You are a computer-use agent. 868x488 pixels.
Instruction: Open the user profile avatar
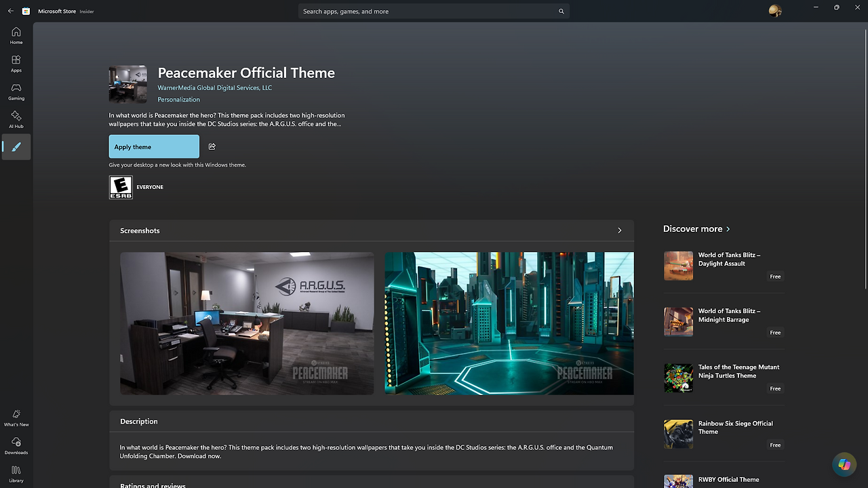pos(774,11)
